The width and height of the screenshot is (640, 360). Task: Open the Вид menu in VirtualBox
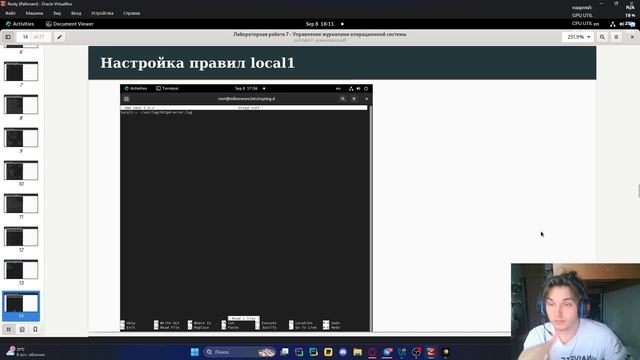pos(57,13)
